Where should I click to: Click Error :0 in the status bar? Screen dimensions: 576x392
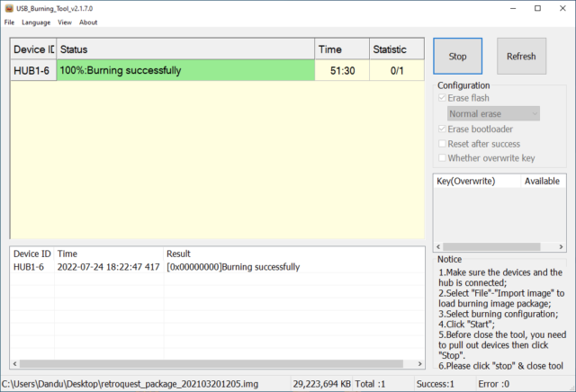click(494, 384)
